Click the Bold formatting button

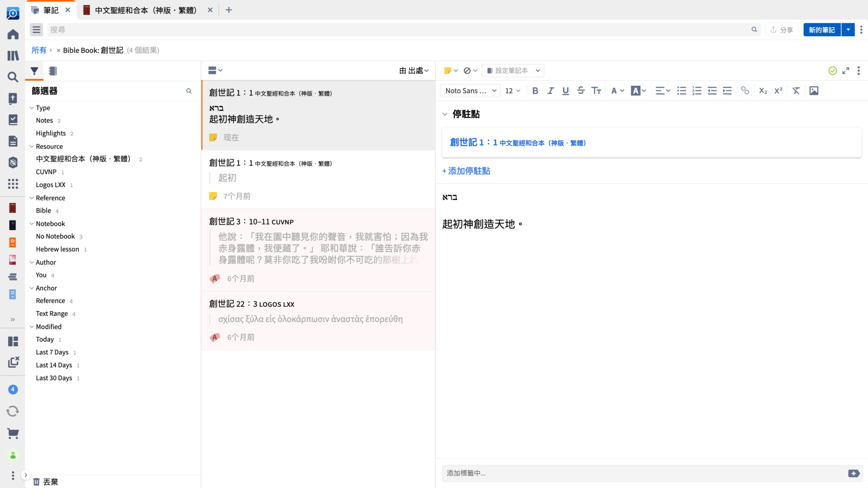point(535,91)
